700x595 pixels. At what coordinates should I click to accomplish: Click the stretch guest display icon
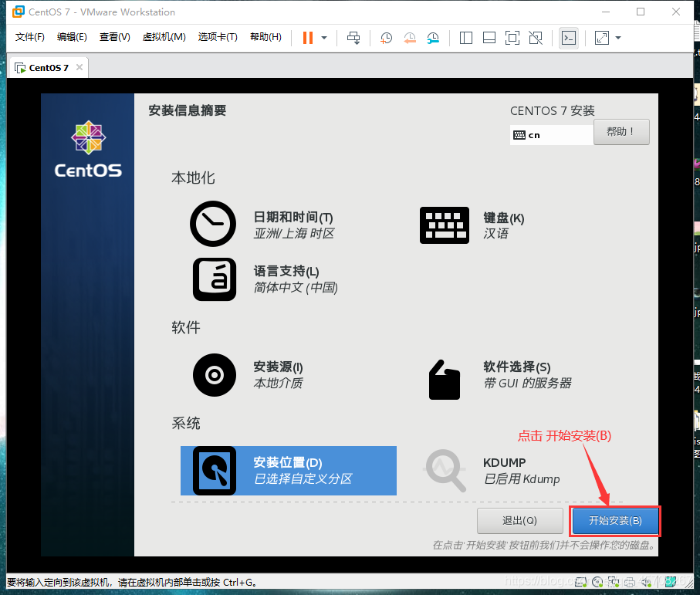tap(602, 38)
